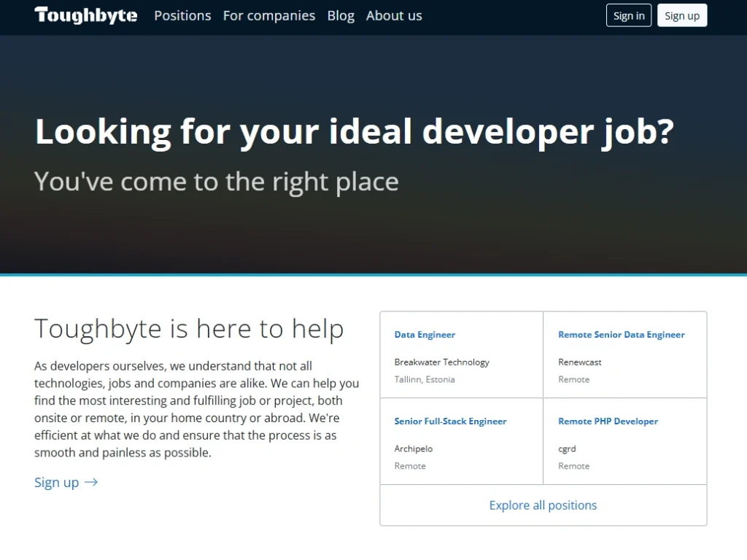Viewport: 747px width, 560px height.
Task: Open the Positions menu item
Action: click(182, 16)
